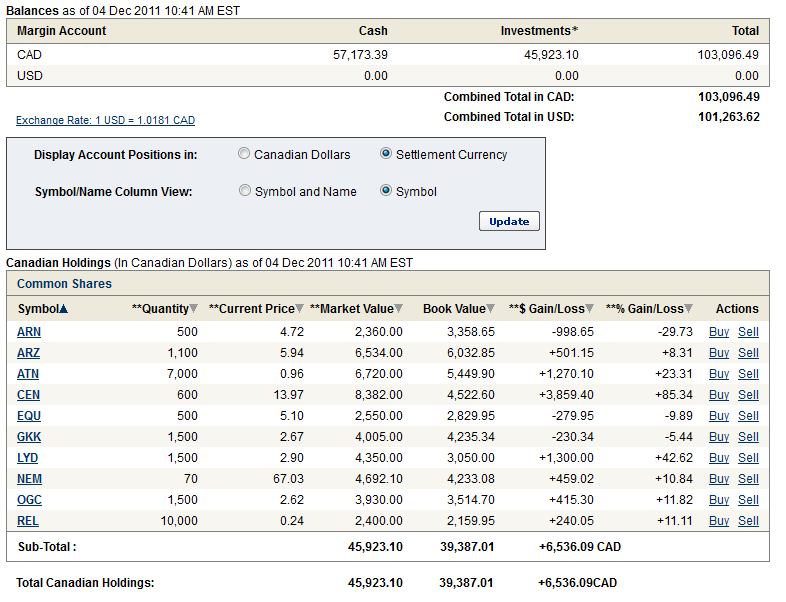Buy more CEN shares
786x602 pixels.
pyautogui.click(x=718, y=395)
